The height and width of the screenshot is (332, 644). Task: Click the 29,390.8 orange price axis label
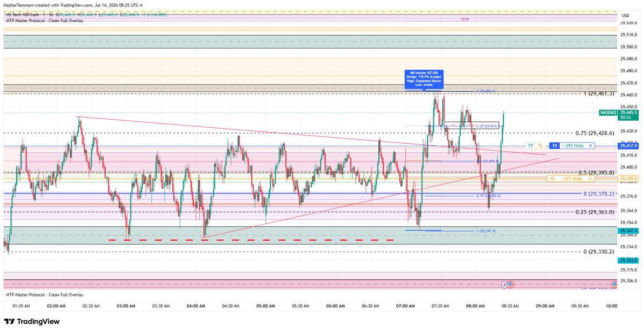(628, 179)
